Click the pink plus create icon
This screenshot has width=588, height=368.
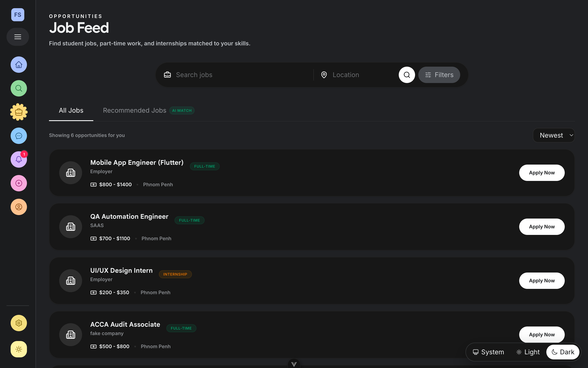click(19, 183)
